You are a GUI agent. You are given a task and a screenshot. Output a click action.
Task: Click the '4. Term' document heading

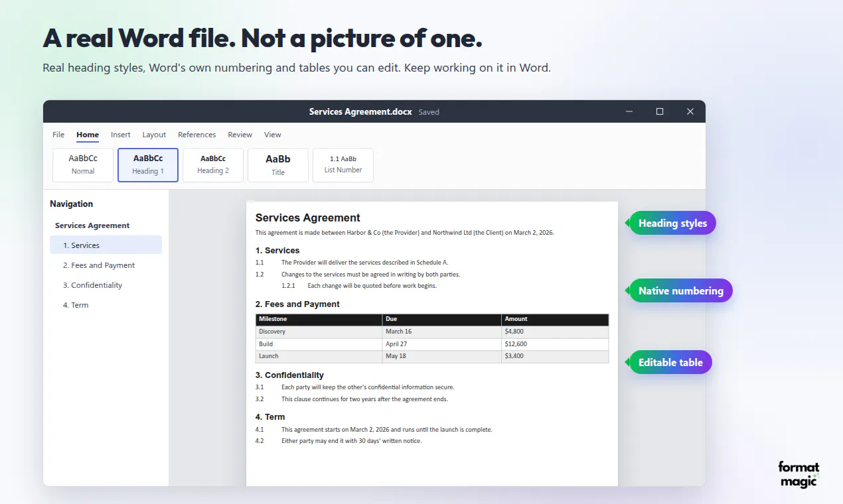point(270,417)
